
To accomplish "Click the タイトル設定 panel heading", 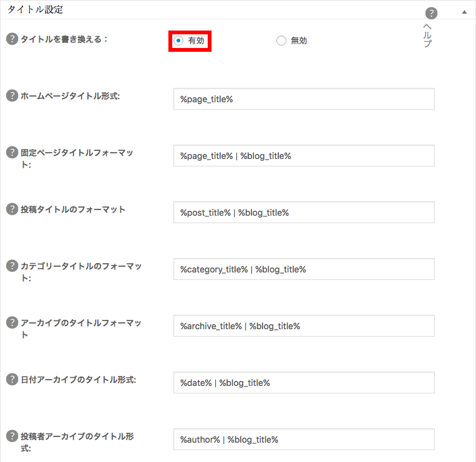I will (x=35, y=9).
